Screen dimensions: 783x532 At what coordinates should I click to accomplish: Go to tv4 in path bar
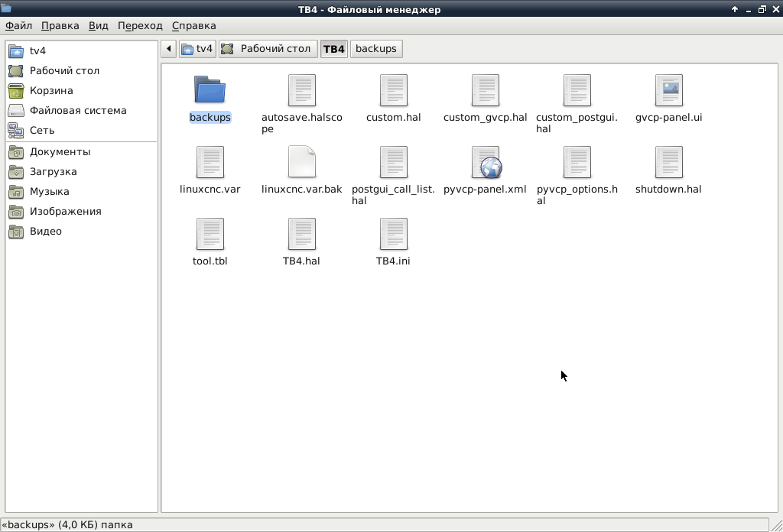[198, 49]
